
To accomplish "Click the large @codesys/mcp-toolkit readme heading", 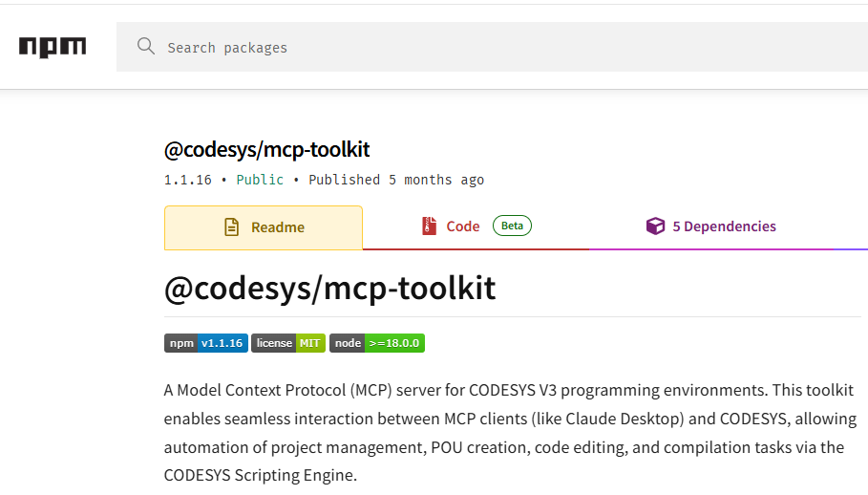I will [329, 288].
